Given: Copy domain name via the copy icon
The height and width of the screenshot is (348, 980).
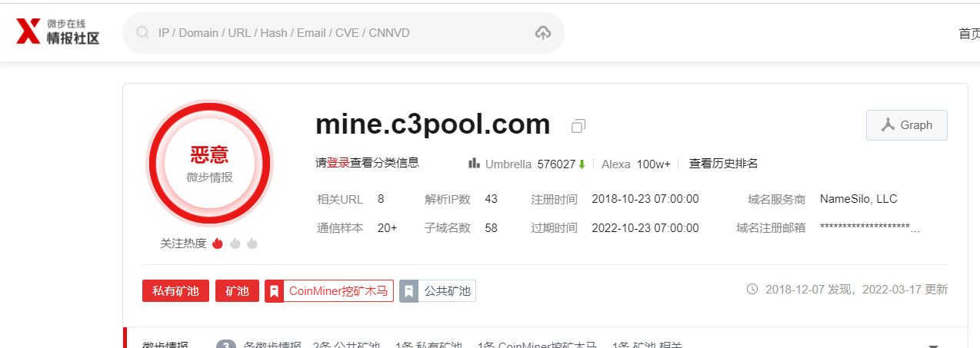Looking at the screenshot, I should pos(578,125).
